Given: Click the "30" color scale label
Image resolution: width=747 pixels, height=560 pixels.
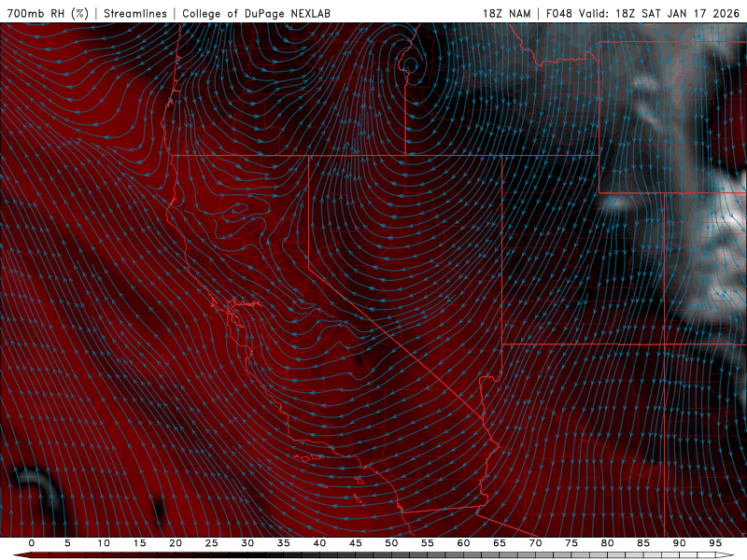Looking at the screenshot, I should click(247, 543).
